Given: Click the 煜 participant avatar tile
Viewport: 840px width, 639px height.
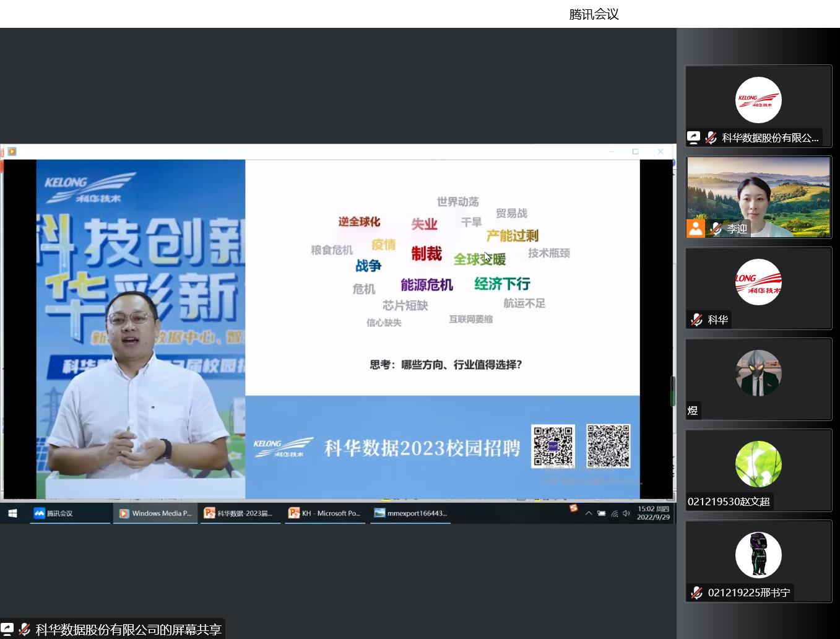Looking at the screenshot, I should click(x=758, y=379).
